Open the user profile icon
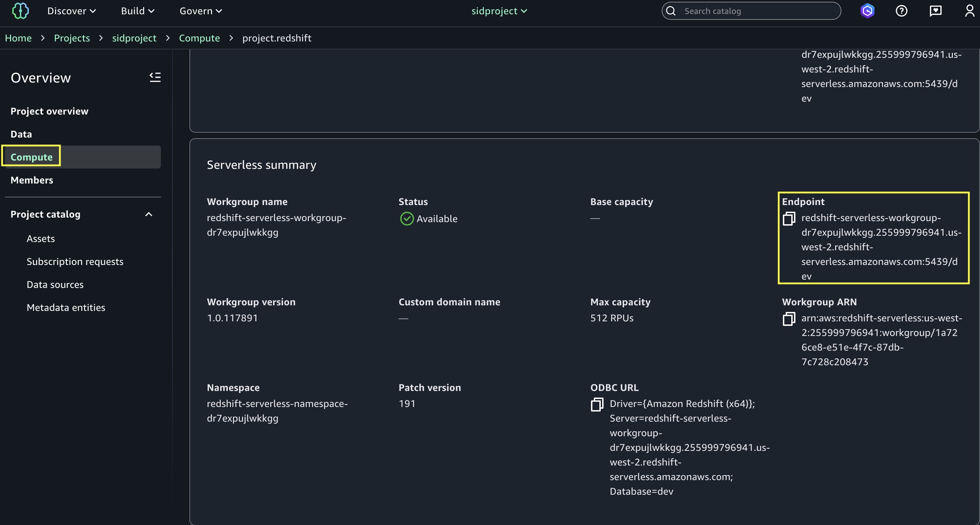Image resolution: width=980 pixels, height=525 pixels. pos(969,11)
